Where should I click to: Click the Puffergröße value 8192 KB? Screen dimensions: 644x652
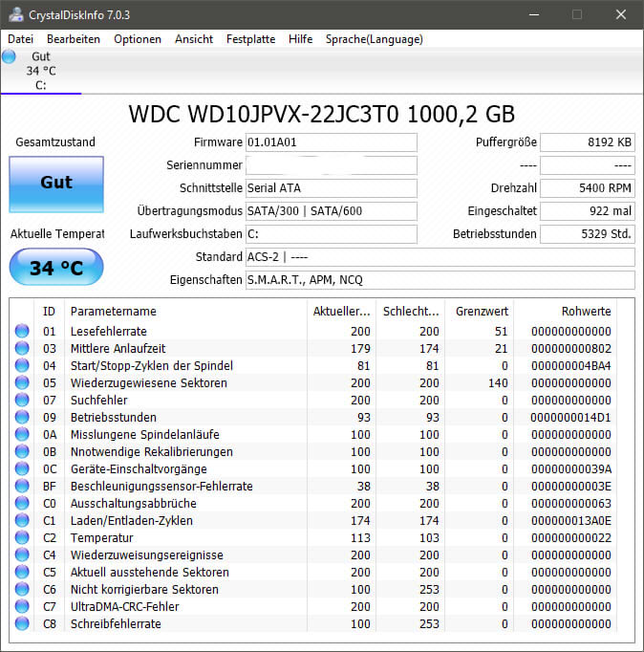tap(588, 142)
